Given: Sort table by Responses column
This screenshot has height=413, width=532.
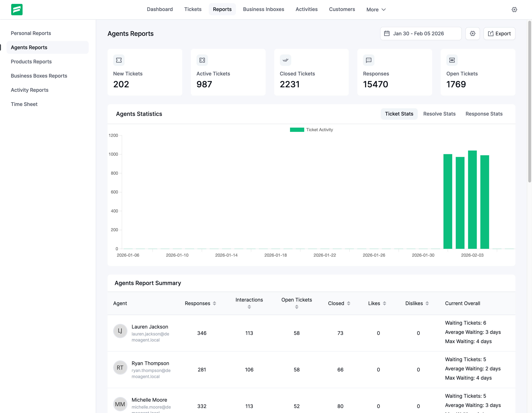Looking at the screenshot, I should pos(214,303).
